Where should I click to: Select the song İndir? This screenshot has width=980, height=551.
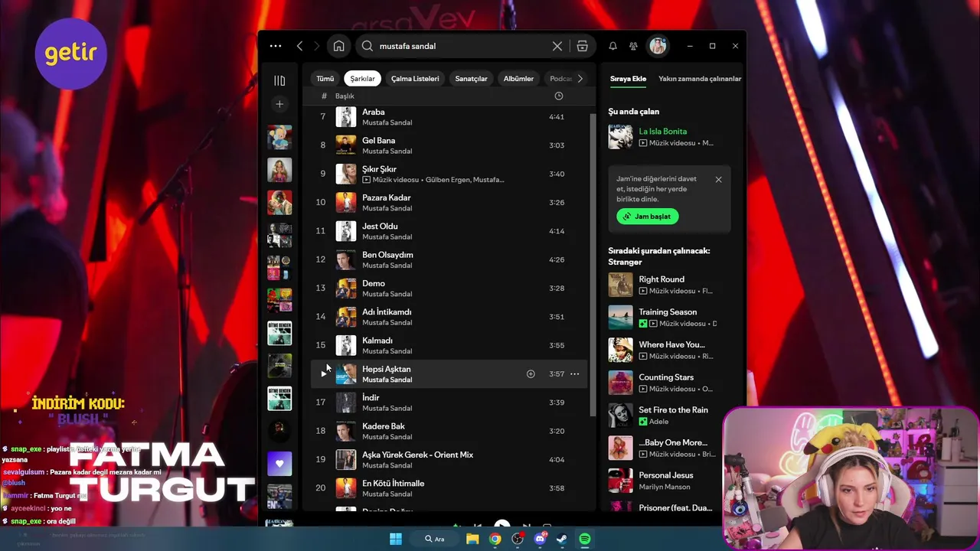coord(449,403)
